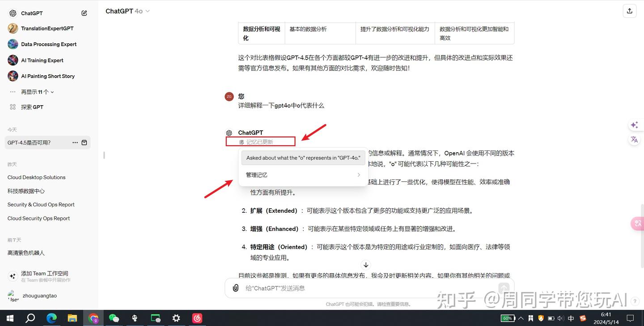Select the Cloud Desktop Solutions conversation
This screenshot has width=644, height=326.
[36, 177]
